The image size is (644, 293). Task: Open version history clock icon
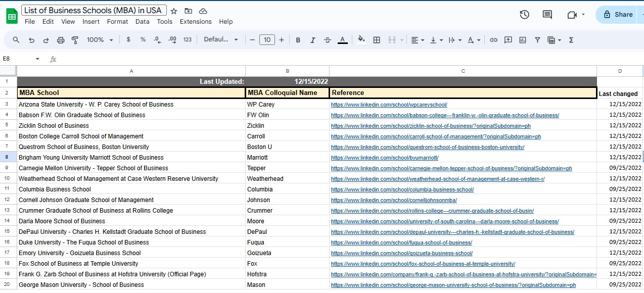point(524,15)
